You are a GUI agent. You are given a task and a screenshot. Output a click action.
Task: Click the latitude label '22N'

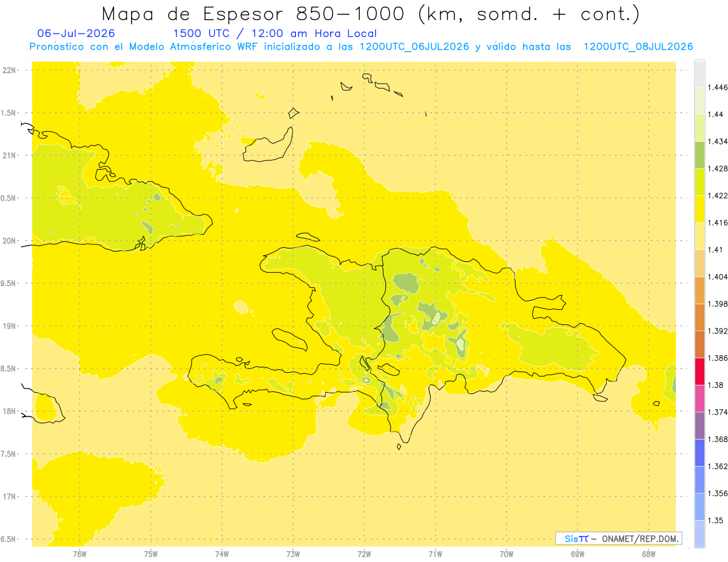pos(9,70)
